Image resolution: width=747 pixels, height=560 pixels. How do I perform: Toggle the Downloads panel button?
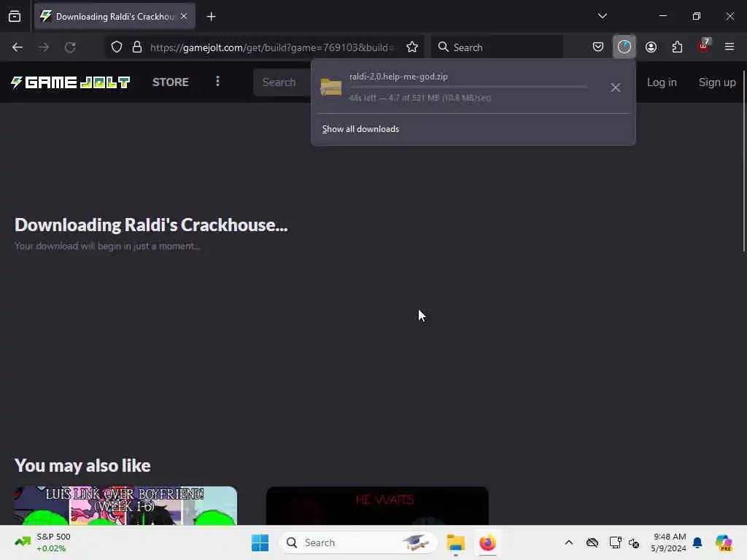click(x=624, y=47)
